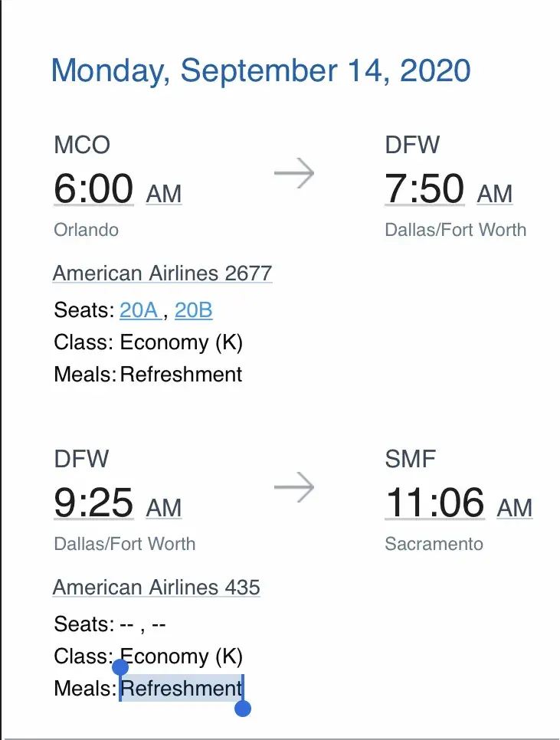Click the 11:06 arrival time
The image size is (560, 740).
(434, 503)
